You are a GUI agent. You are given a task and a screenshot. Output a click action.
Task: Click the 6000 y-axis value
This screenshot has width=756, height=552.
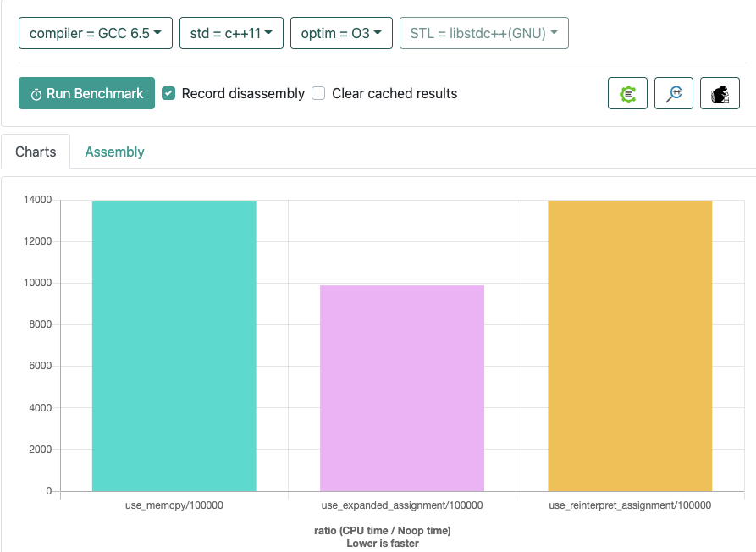click(40, 366)
